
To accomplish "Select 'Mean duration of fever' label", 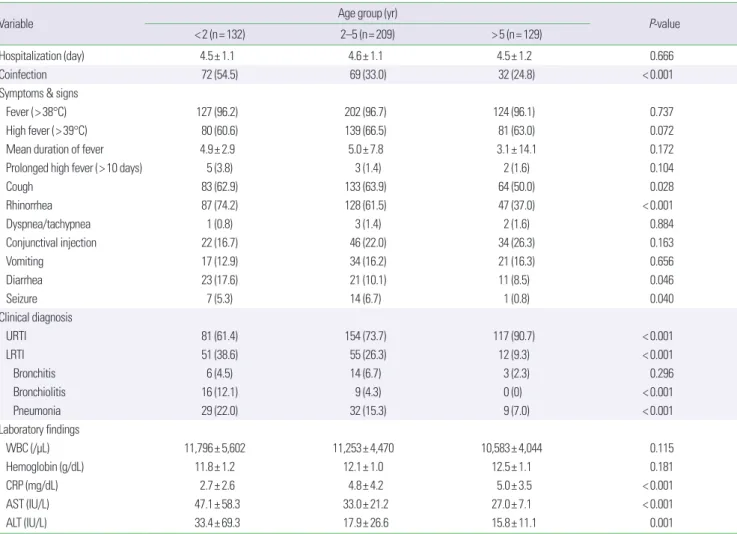I will [55, 149].
